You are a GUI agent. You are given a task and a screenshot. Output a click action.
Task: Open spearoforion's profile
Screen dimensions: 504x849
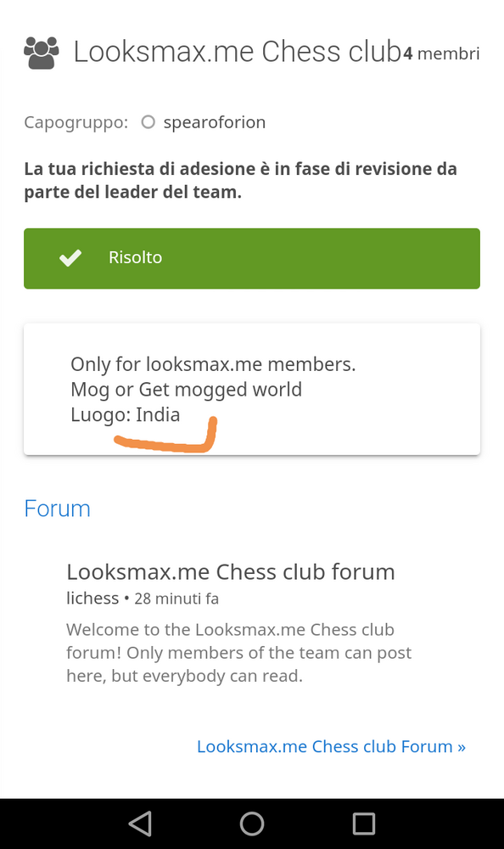click(x=215, y=122)
